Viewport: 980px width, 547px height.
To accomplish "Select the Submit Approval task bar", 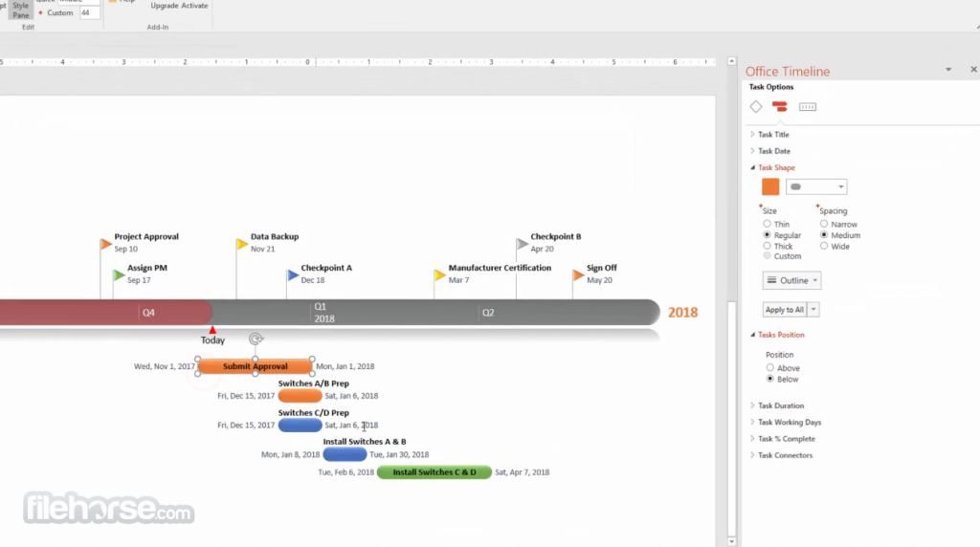I will (255, 366).
